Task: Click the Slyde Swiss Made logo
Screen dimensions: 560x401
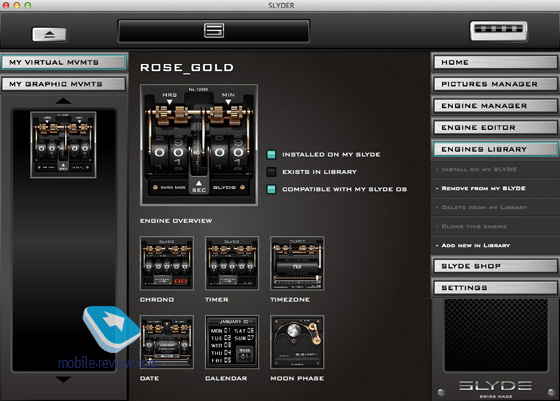Action: tap(496, 389)
